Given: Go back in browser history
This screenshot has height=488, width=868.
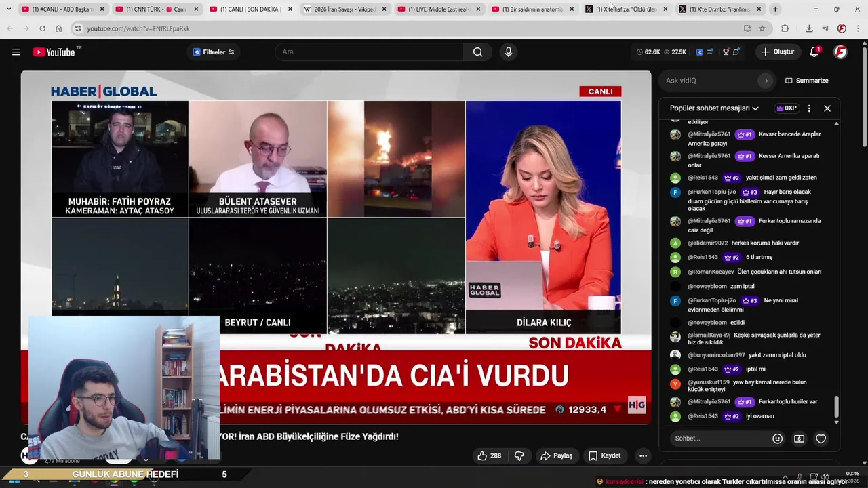Looking at the screenshot, I should pyautogui.click(x=10, y=28).
